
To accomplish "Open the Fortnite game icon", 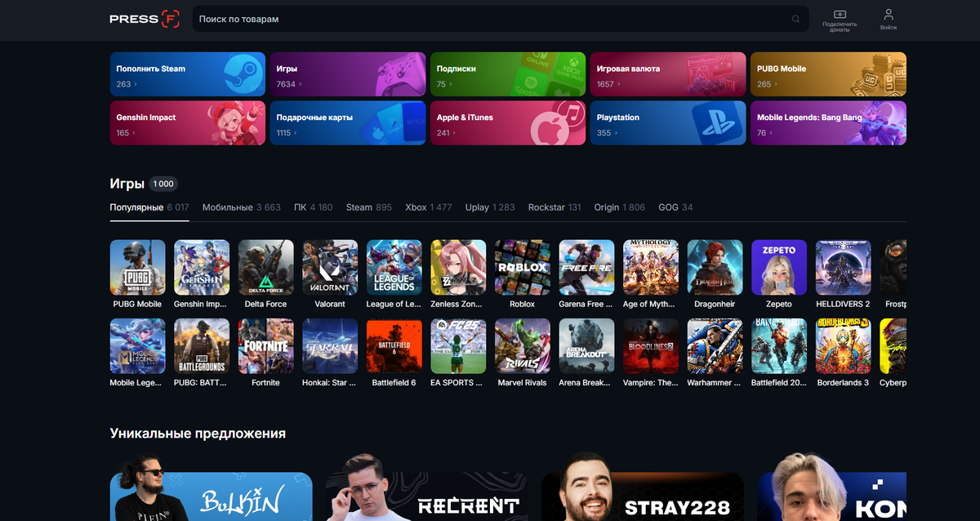I will point(265,346).
